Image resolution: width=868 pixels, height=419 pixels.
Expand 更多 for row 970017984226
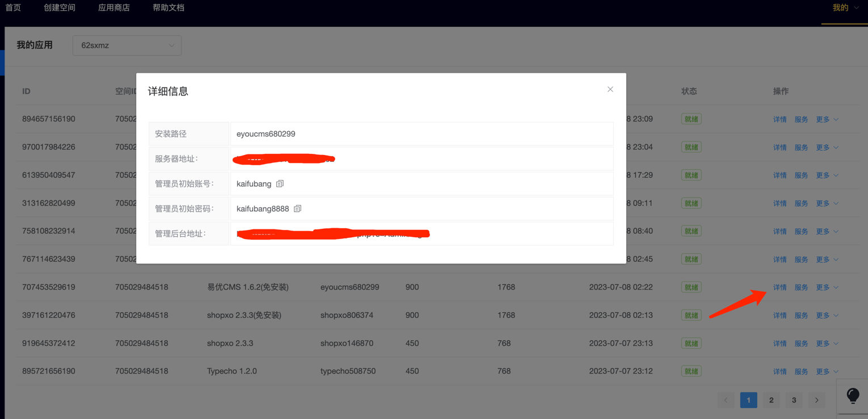click(x=827, y=147)
